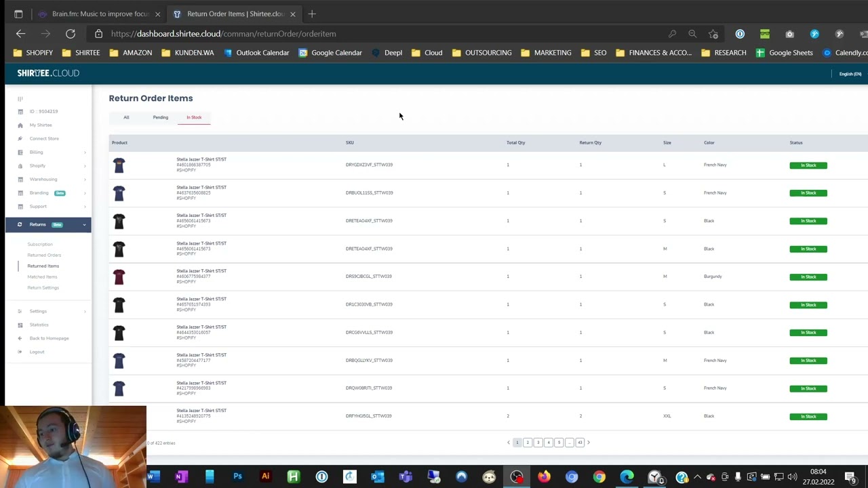Click the next page arrow in pagination
The height and width of the screenshot is (488, 868).
pos(589,443)
